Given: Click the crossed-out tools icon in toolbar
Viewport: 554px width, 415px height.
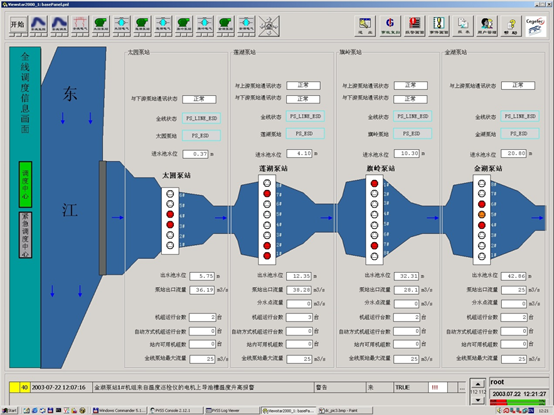Looking at the screenshot, I should (x=269, y=26).
